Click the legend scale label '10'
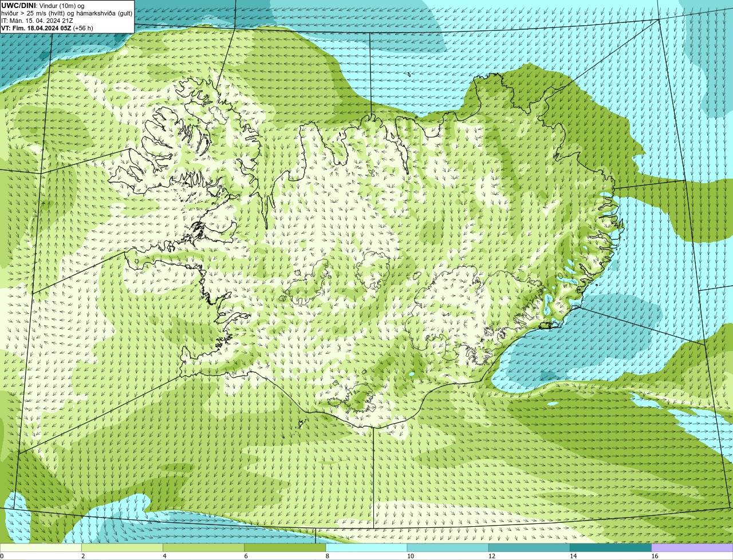 point(411,556)
